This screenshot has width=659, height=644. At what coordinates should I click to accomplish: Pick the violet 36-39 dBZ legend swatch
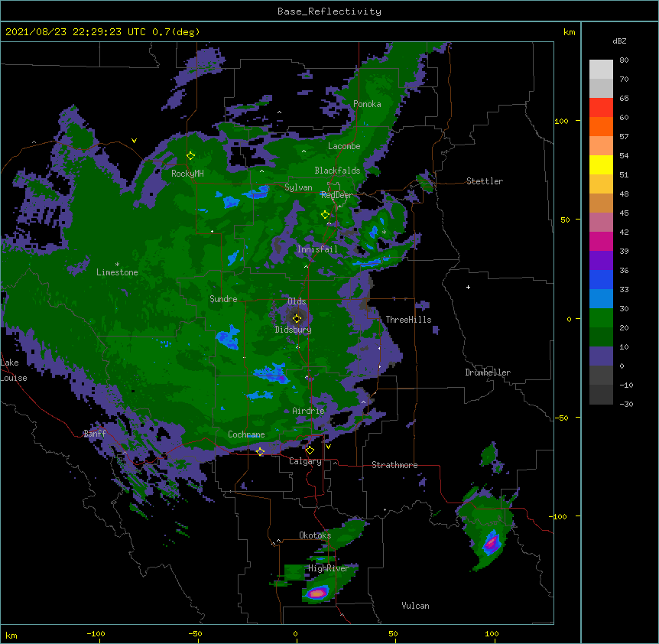601,261
